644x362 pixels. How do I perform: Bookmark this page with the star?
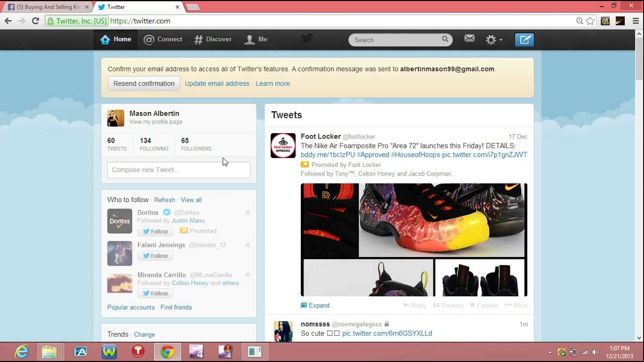click(590, 21)
